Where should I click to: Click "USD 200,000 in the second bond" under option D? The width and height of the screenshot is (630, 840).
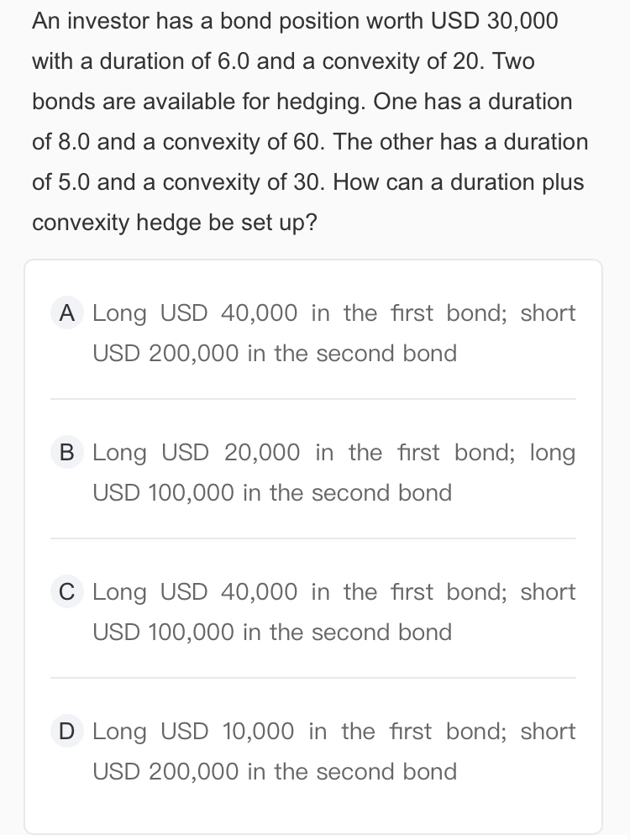275,772
